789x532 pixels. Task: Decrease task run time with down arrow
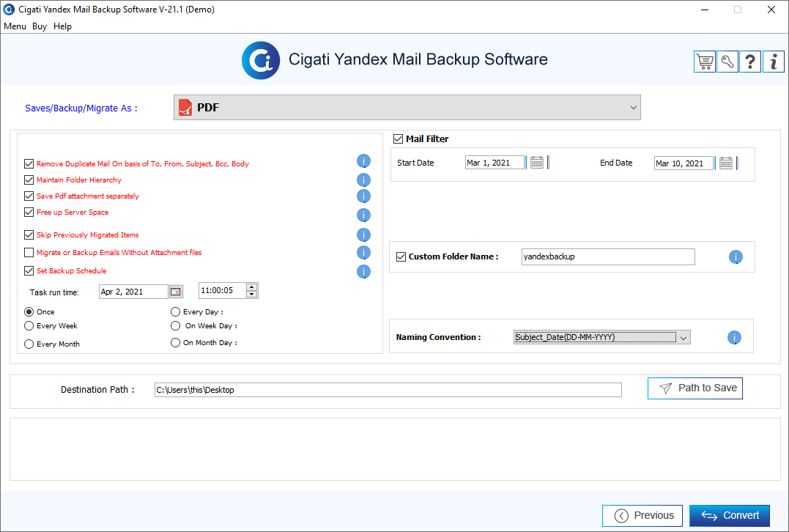[x=251, y=294]
